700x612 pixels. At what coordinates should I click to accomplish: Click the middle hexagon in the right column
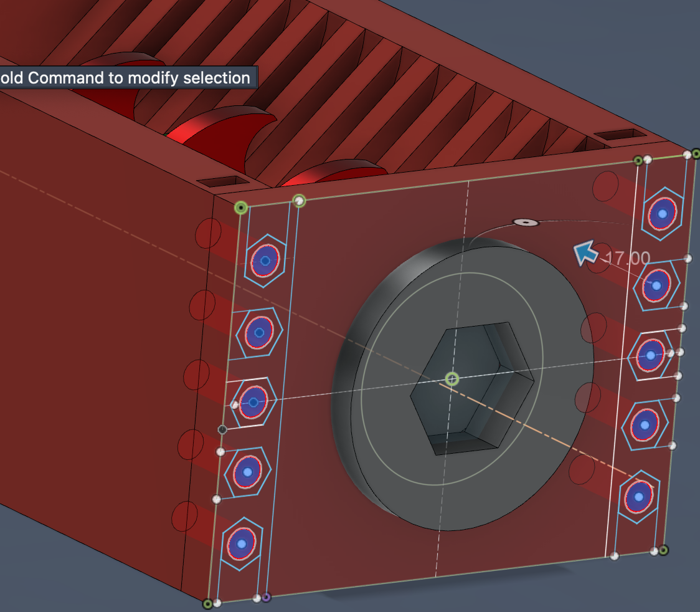pos(651,355)
